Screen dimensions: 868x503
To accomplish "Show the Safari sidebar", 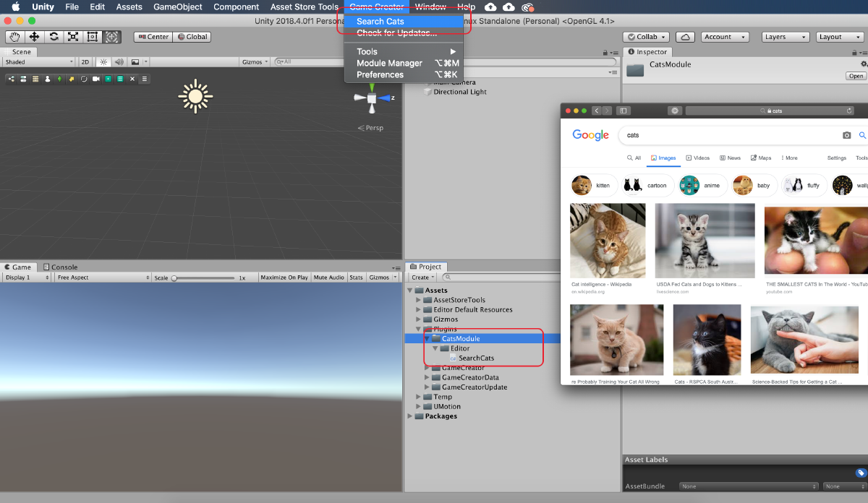I will click(624, 111).
